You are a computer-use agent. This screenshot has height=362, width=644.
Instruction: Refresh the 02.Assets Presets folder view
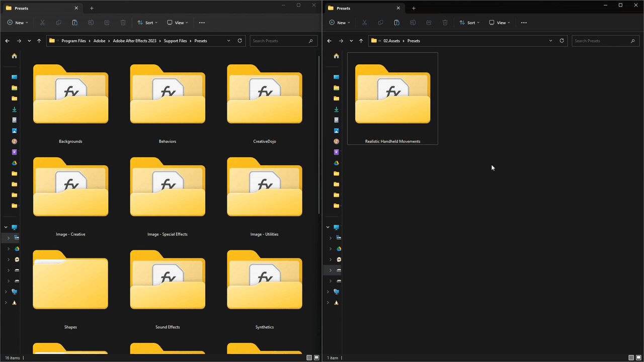point(561,41)
